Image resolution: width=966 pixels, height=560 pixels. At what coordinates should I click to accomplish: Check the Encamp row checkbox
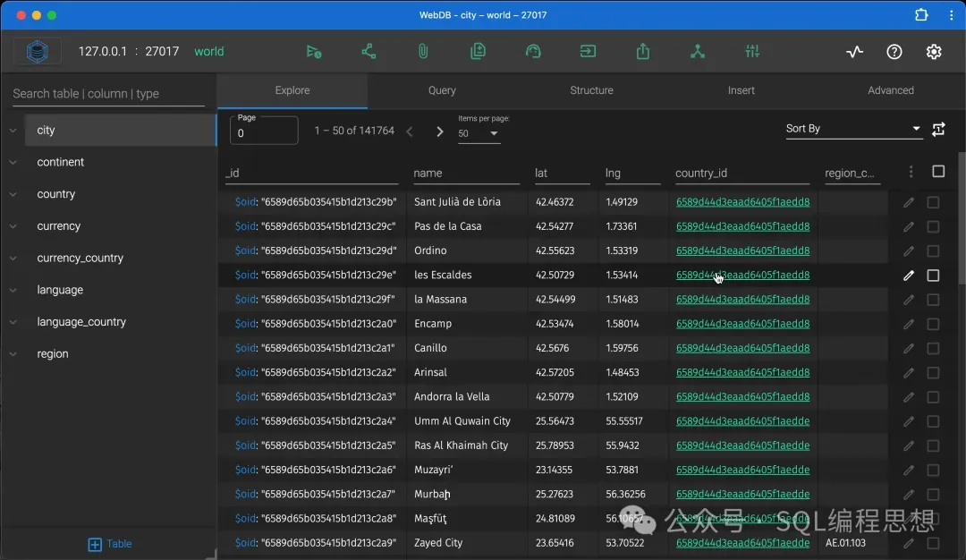[933, 324]
